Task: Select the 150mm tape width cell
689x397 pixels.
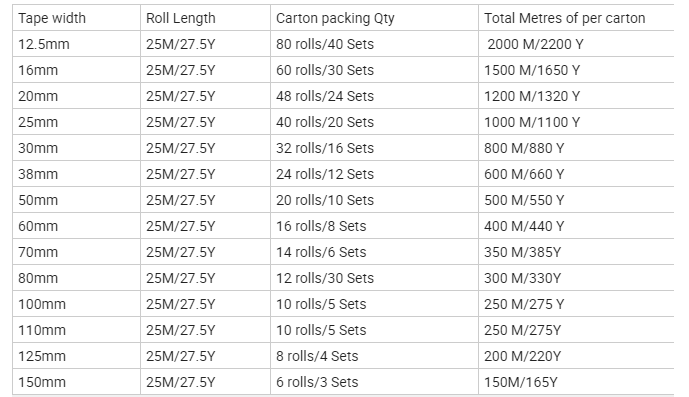Action: pyautogui.click(x=76, y=381)
